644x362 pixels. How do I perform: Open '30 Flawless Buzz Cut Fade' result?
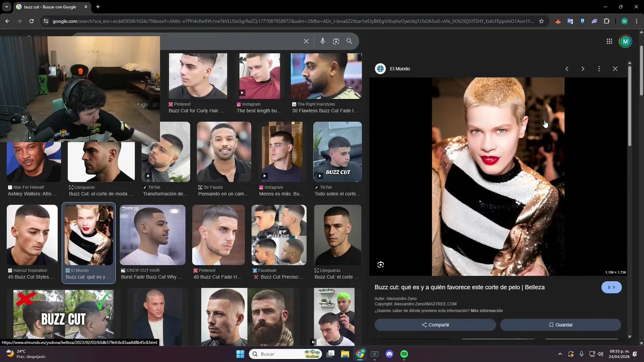326,76
